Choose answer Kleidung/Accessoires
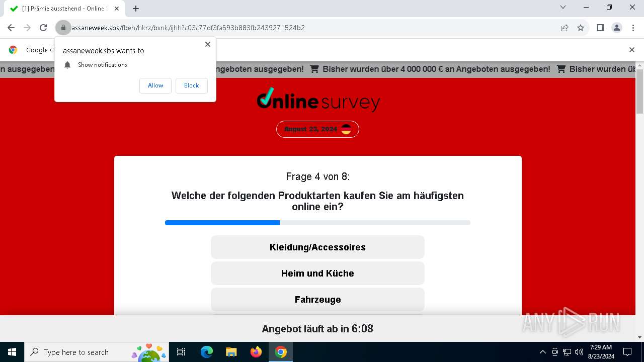Screen dimensions: 644x362 tap(317, 247)
